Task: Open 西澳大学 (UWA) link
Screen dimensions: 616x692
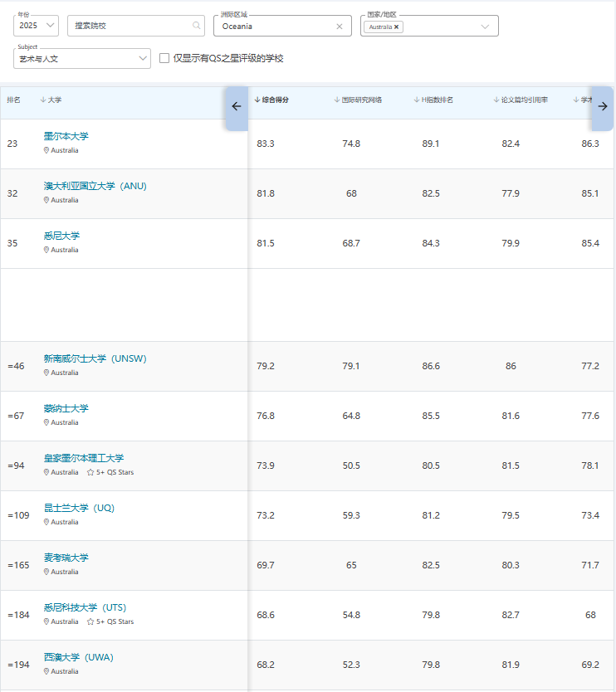Action: (x=79, y=658)
